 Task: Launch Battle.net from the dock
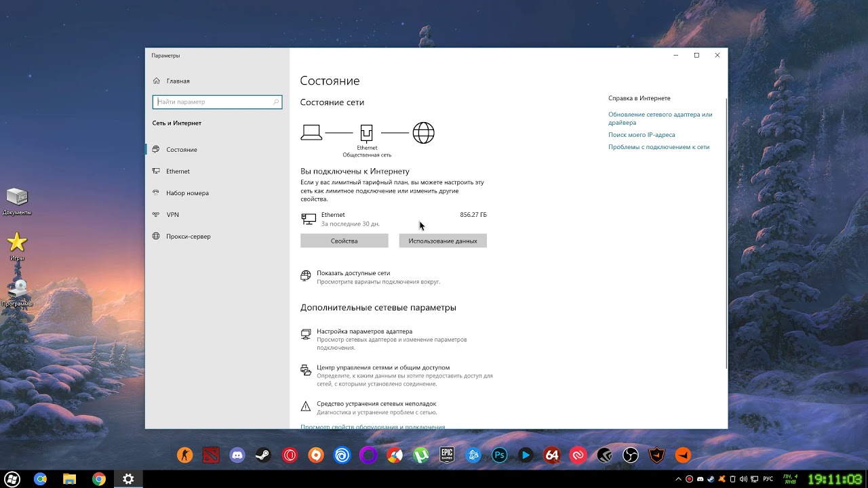(473, 455)
